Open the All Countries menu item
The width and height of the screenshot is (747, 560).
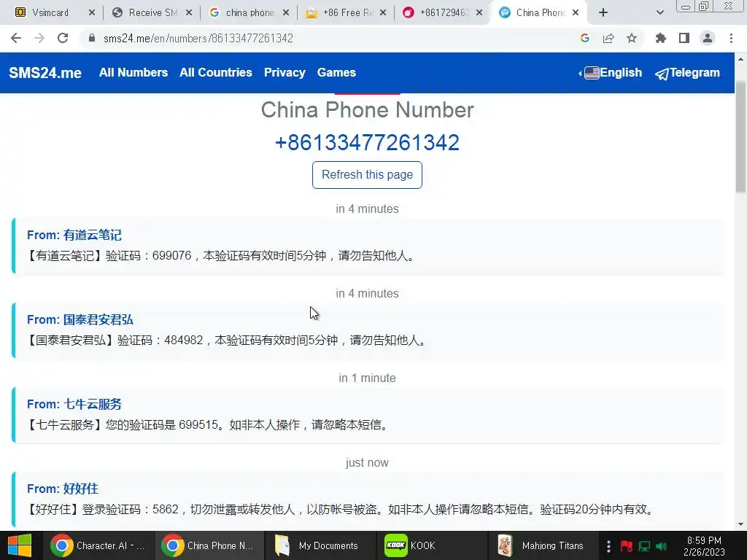click(216, 72)
